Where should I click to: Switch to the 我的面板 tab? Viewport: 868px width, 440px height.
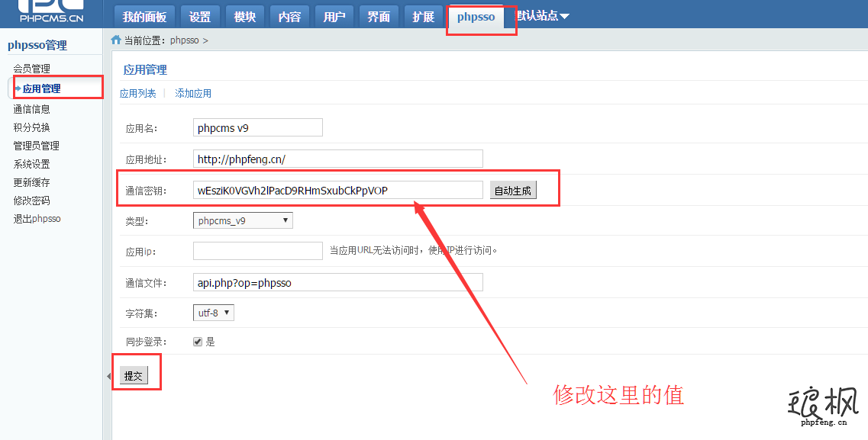coord(144,17)
